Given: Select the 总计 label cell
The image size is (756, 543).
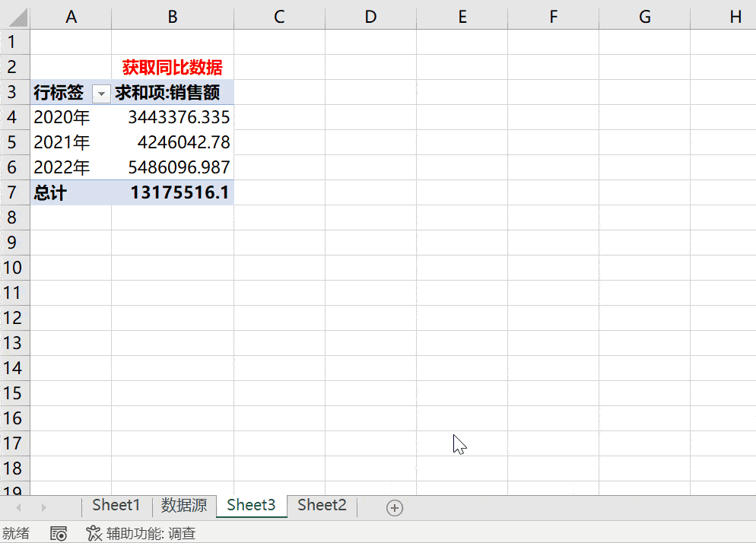Looking at the screenshot, I should point(71,192).
